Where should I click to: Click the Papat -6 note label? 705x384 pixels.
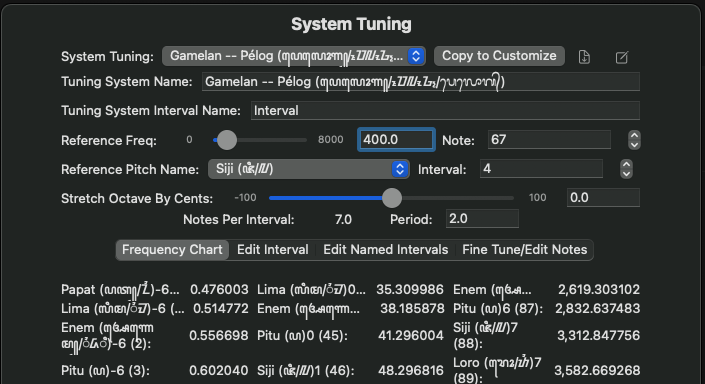point(120,290)
